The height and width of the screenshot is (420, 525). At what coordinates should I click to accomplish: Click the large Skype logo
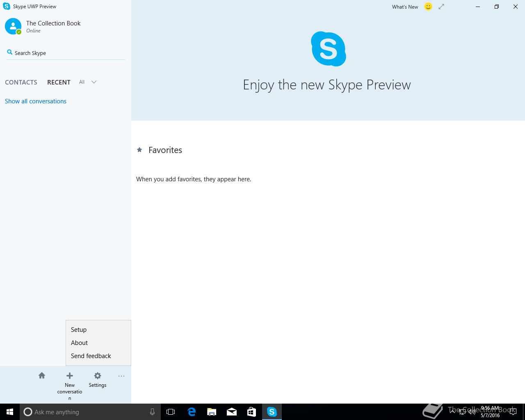coord(328,49)
